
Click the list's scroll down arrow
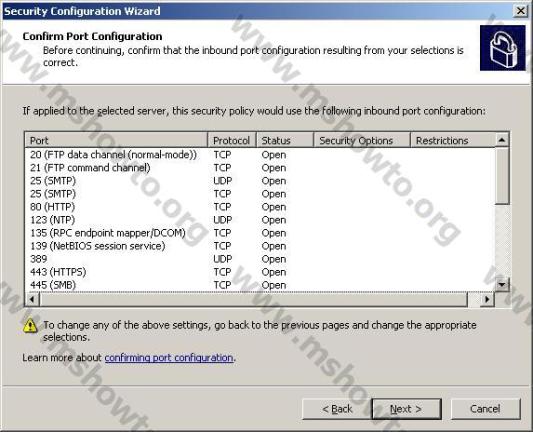502,284
